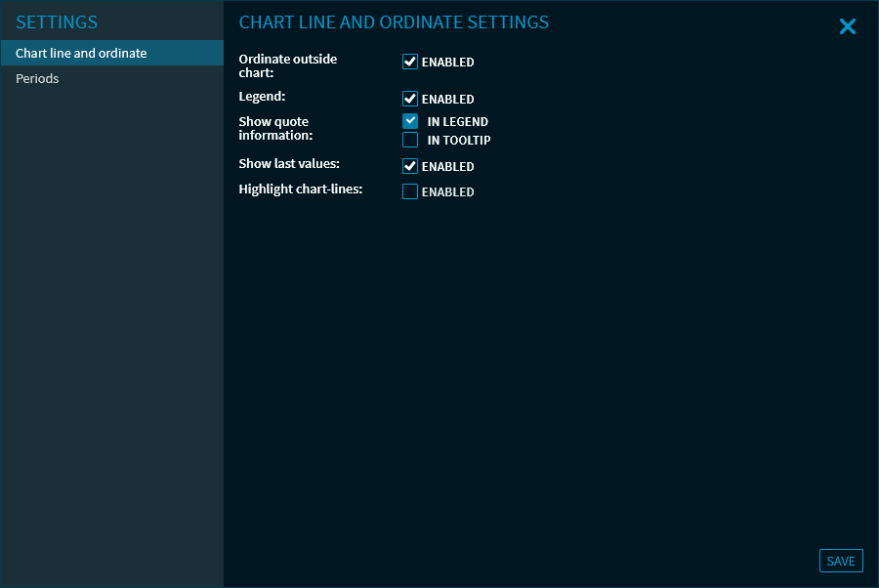The height and width of the screenshot is (588, 879).
Task: Enable the In Tooltip checkbox
Action: (410, 140)
